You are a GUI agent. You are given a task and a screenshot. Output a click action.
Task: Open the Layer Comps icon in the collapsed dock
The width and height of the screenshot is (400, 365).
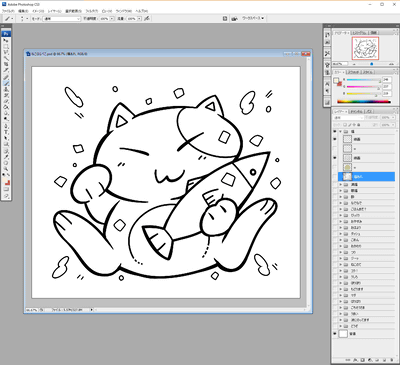click(327, 102)
